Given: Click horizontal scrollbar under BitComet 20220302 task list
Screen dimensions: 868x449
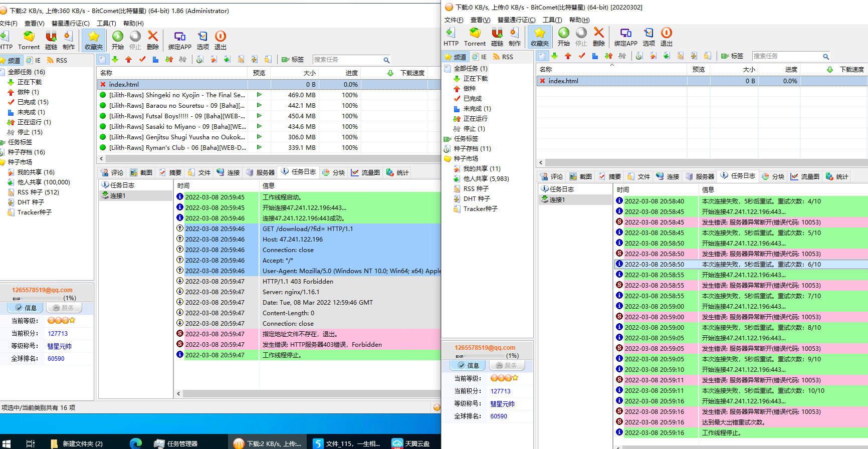Looking at the screenshot, I should [702, 162].
